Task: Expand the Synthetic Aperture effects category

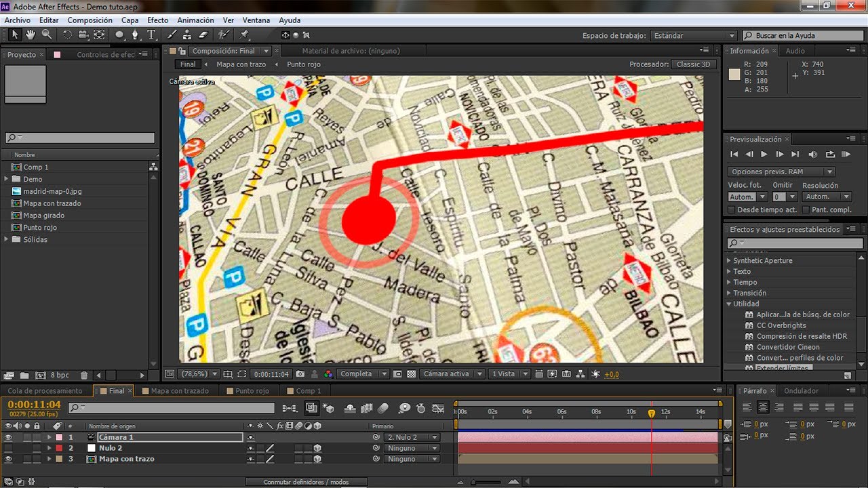Action: click(x=730, y=260)
